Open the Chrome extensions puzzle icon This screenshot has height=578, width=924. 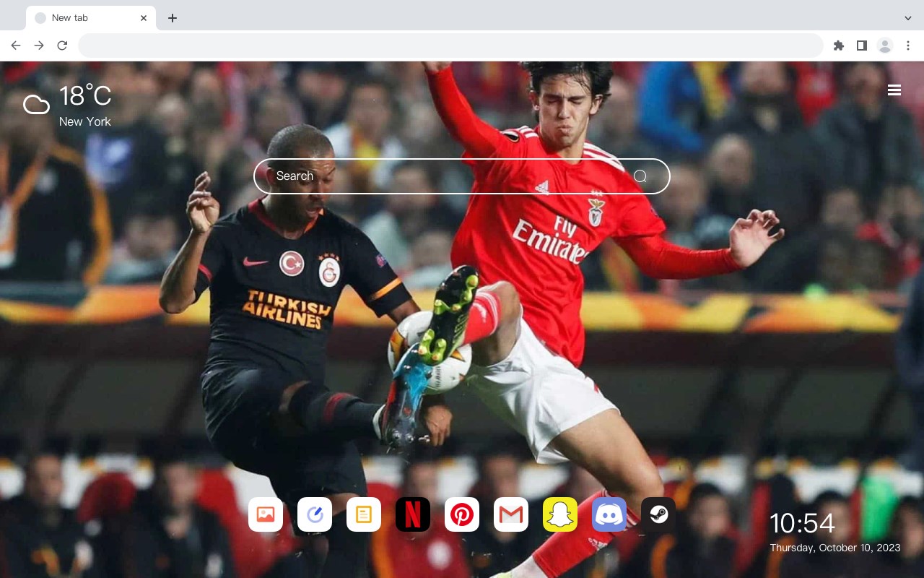click(839, 46)
